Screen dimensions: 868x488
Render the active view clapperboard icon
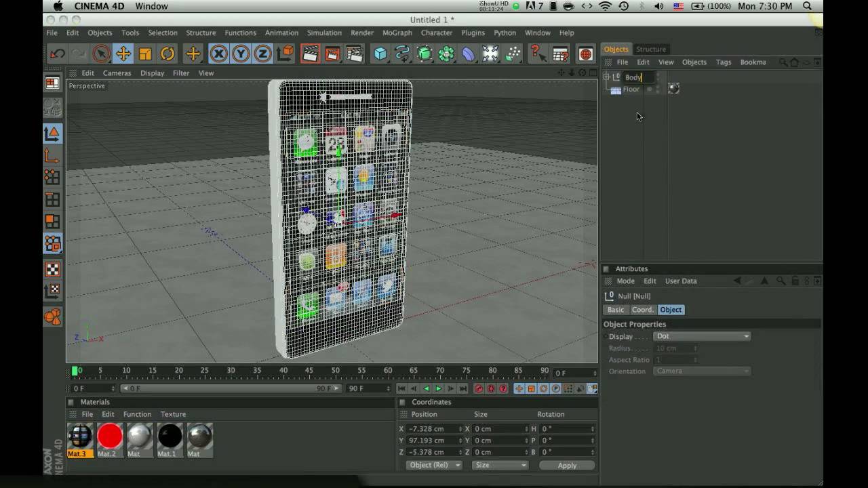[x=310, y=54]
